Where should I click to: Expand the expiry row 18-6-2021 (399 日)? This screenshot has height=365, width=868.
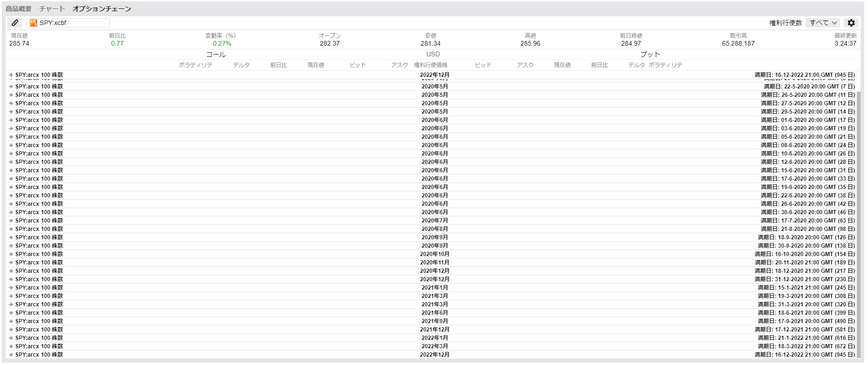click(11, 313)
